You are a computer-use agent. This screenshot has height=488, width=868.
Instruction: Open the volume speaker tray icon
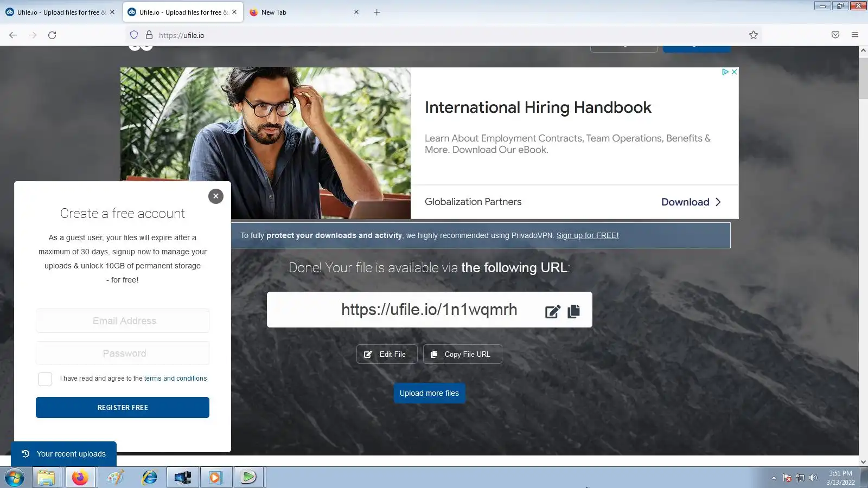[x=813, y=478]
